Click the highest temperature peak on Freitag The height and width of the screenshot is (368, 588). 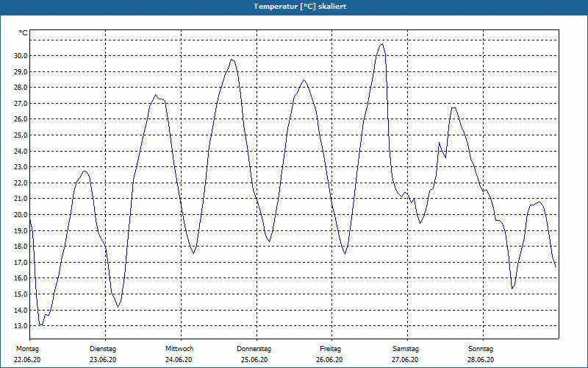(x=381, y=44)
